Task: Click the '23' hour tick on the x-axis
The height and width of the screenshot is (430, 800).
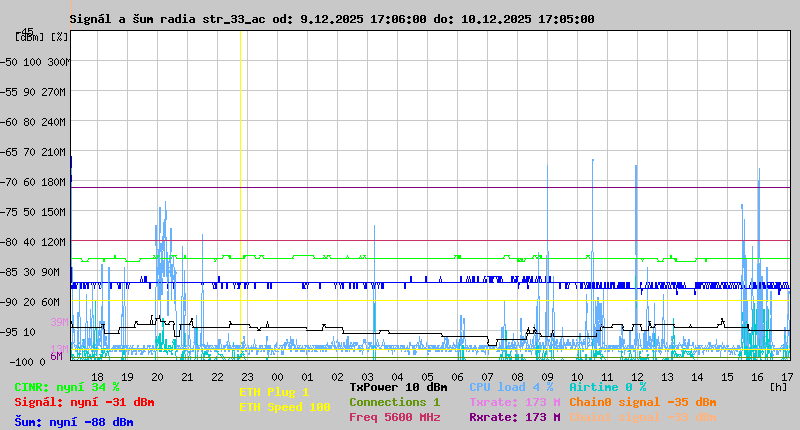Action: point(247,377)
